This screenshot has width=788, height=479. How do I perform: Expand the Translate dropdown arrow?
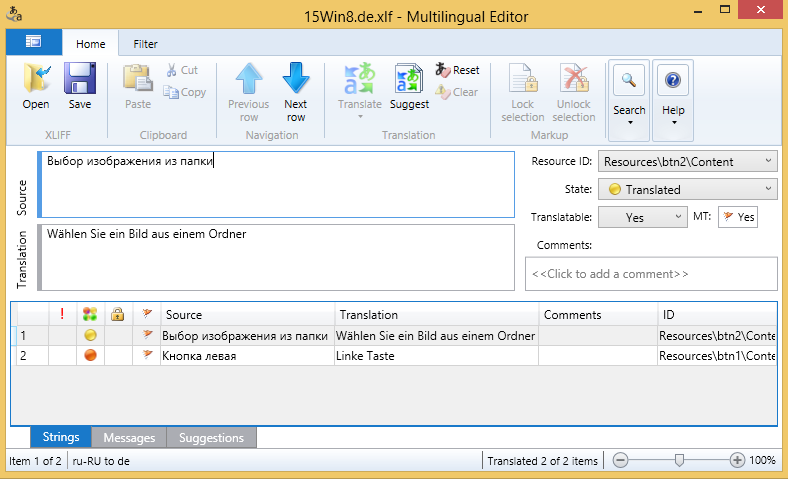360,117
